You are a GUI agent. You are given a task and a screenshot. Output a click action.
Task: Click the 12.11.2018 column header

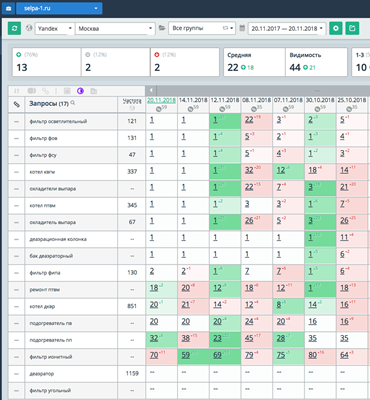225,100
